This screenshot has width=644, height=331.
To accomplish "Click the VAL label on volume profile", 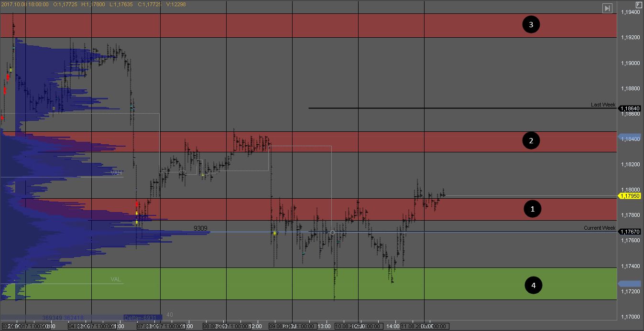I will click(x=116, y=279).
